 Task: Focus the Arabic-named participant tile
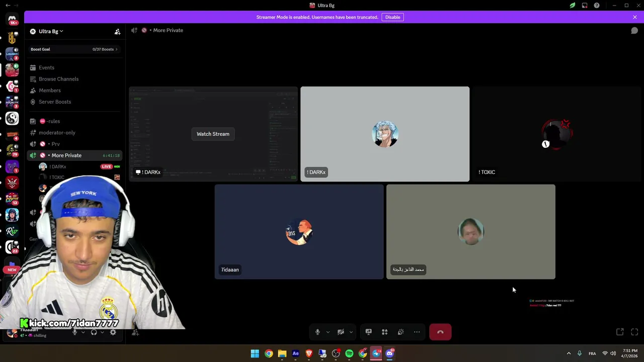[471, 232]
